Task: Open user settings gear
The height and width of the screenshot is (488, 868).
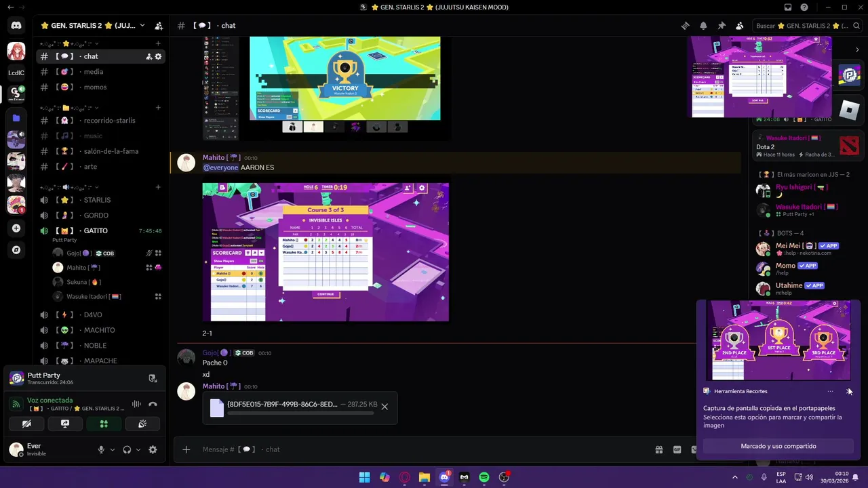Action: tap(153, 449)
